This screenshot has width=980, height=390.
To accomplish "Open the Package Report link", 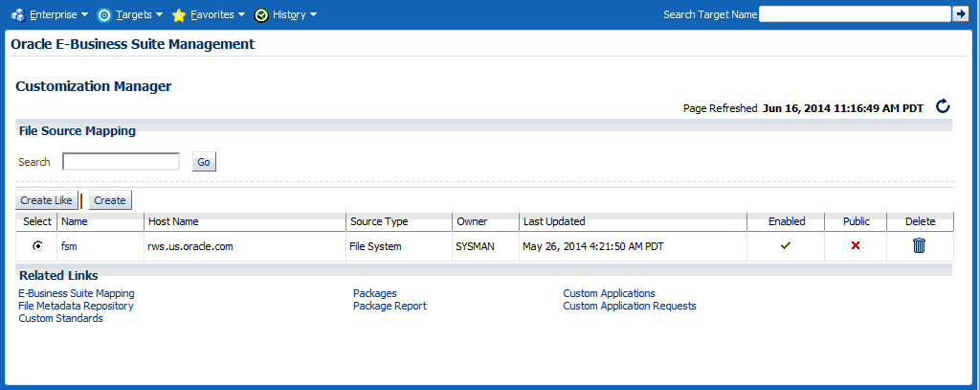I will click(390, 306).
